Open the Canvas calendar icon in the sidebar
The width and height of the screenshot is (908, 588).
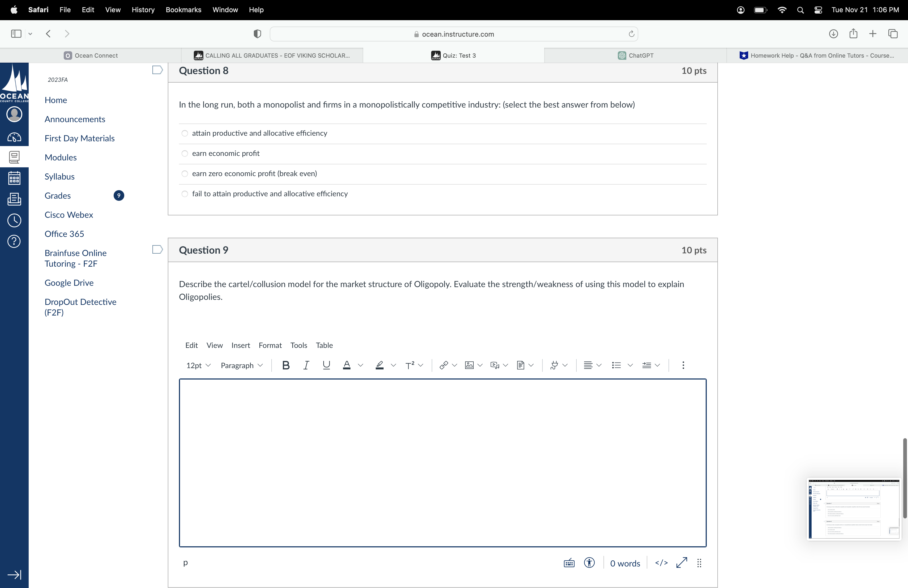14,178
